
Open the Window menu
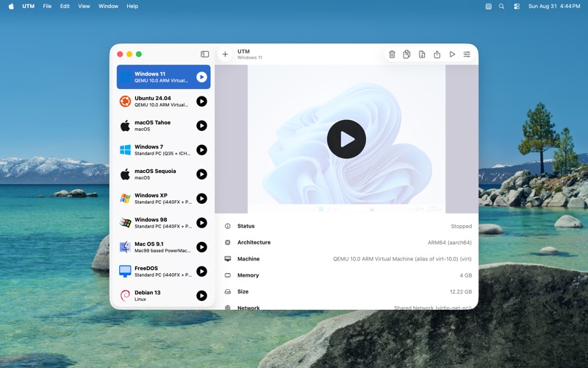point(108,6)
